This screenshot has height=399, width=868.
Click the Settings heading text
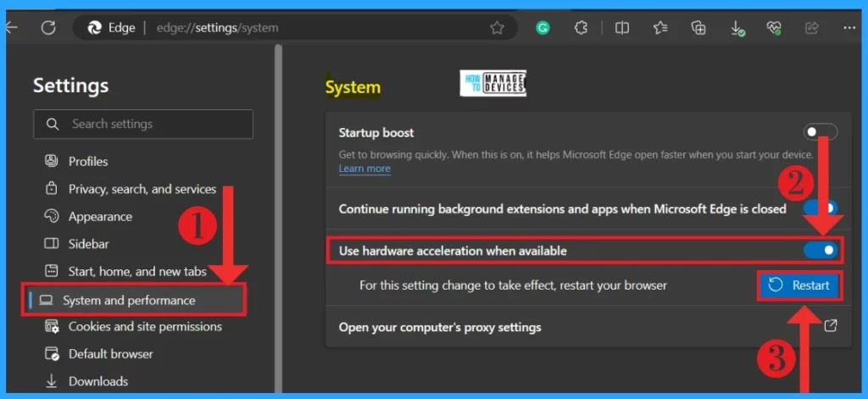click(x=71, y=86)
